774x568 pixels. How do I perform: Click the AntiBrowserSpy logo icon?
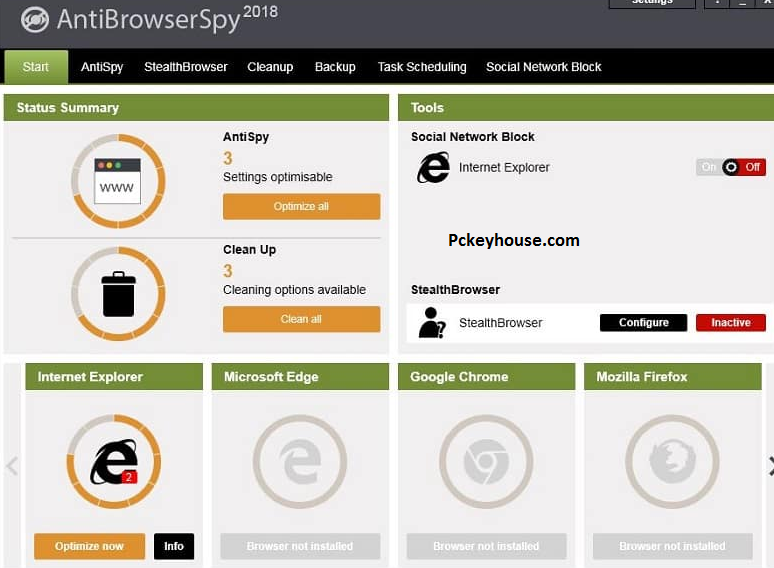click(x=35, y=20)
